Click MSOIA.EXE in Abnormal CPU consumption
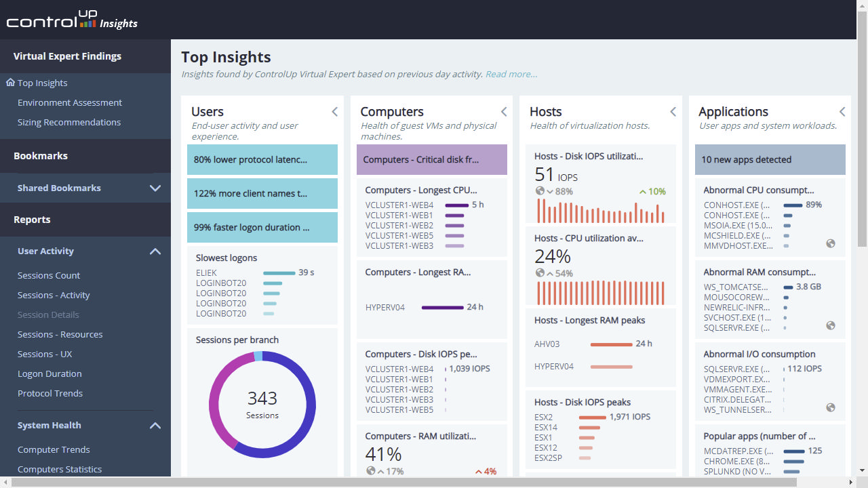 click(738, 225)
